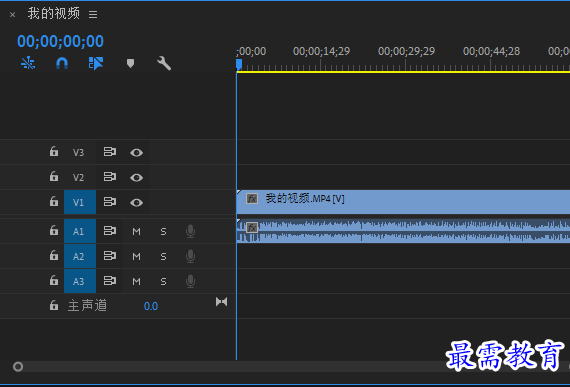Toggle A2 track targeting
This screenshot has width=570, height=387.
(x=80, y=256)
